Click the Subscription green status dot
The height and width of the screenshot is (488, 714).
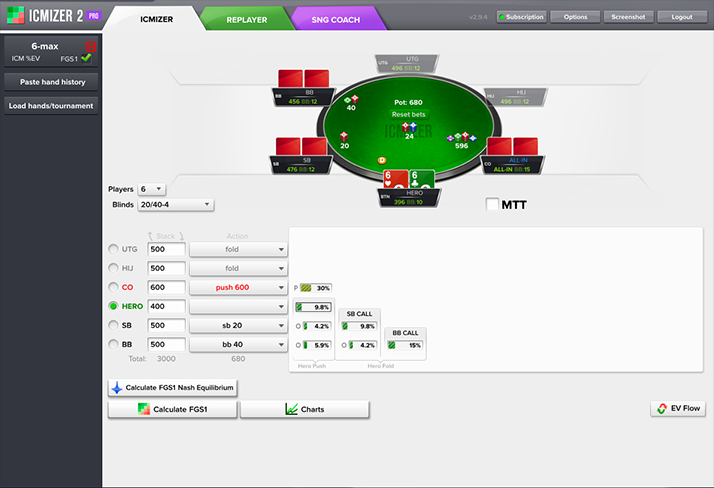(x=502, y=17)
